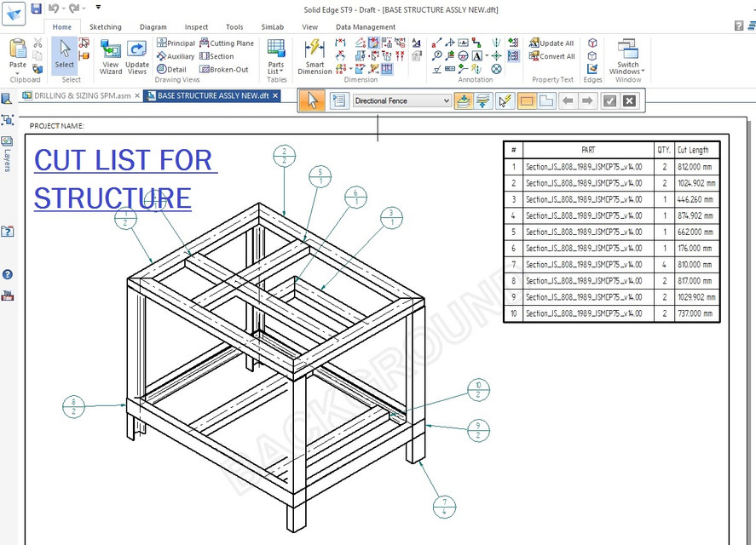Click the green checkmark to accept selection
The height and width of the screenshot is (545, 756).
pos(609,101)
